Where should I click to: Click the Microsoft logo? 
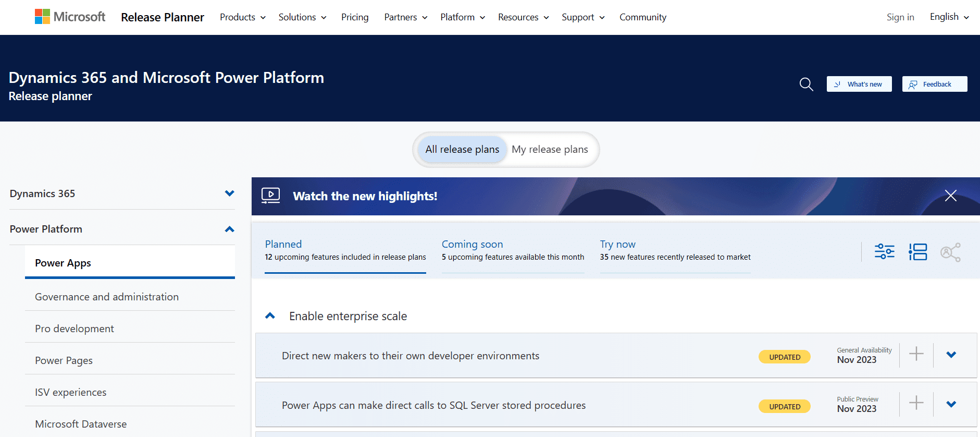click(x=70, y=17)
